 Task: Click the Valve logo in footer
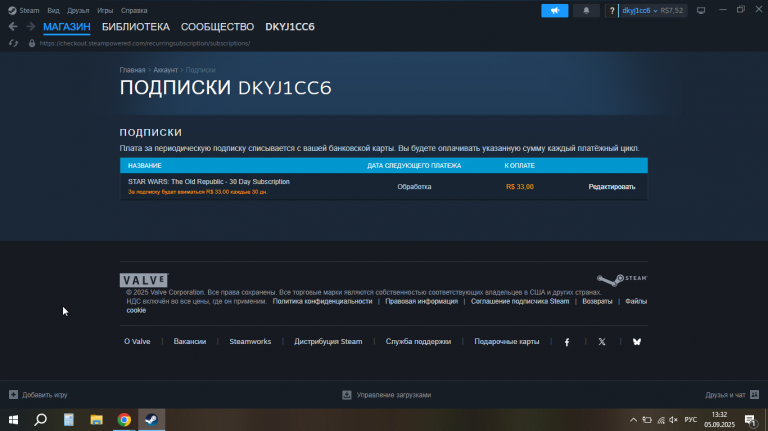tap(144, 280)
